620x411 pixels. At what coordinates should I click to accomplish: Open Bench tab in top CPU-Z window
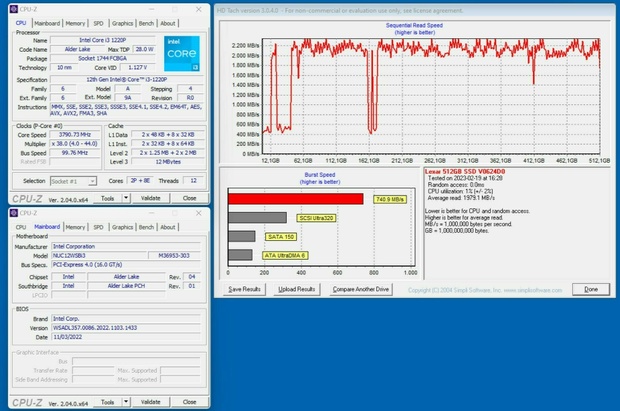pyautogui.click(x=146, y=23)
